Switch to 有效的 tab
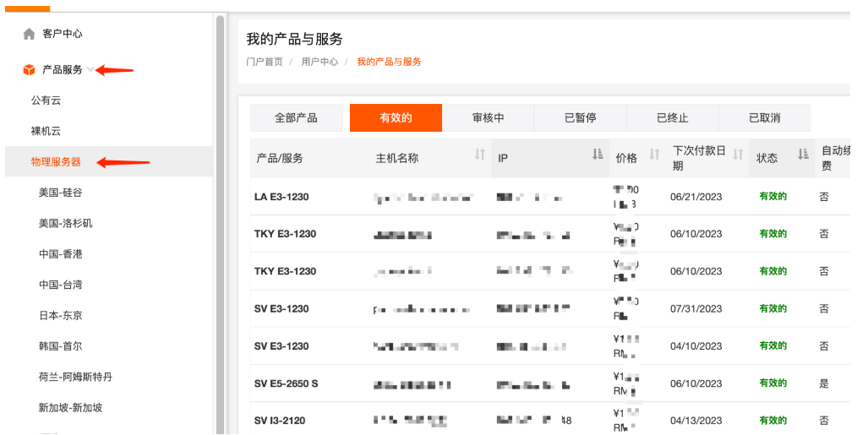 point(396,118)
